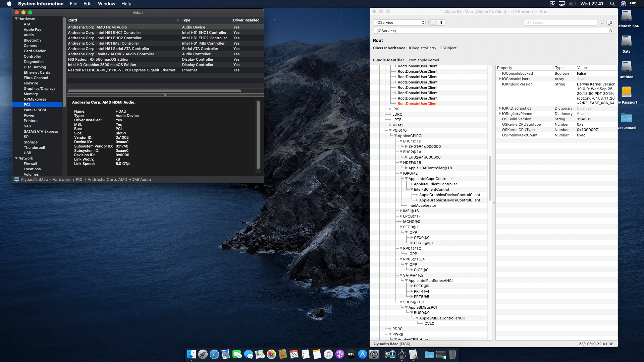Open DPCIManager from the Dock
644x362 pixels.
[x=390, y=355]
